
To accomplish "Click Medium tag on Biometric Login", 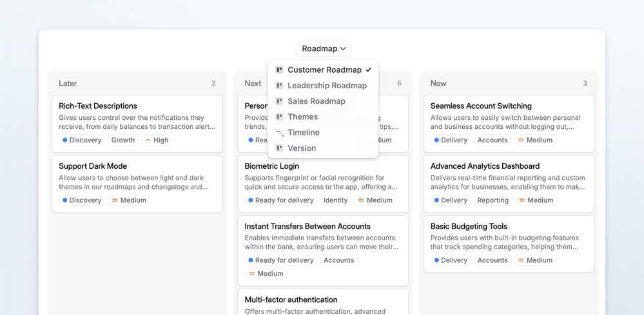I will (x=375, y=200).
